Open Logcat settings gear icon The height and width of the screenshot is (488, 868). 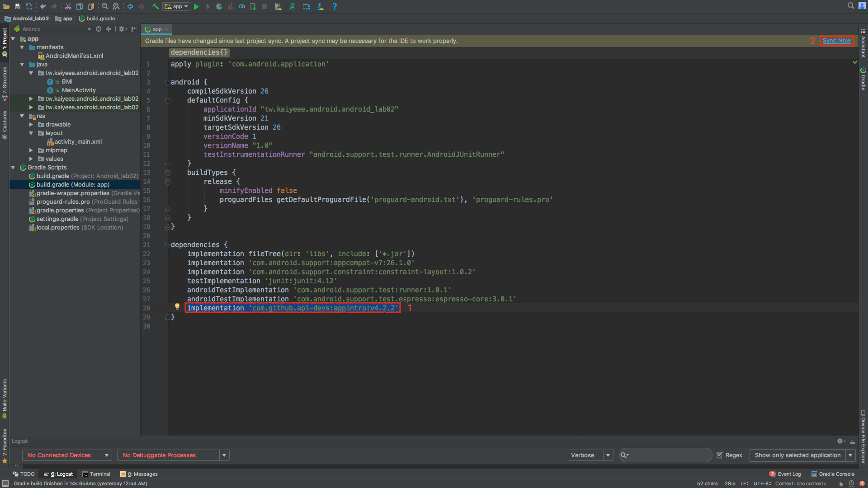pyautogui.click(x=841, y=441)
